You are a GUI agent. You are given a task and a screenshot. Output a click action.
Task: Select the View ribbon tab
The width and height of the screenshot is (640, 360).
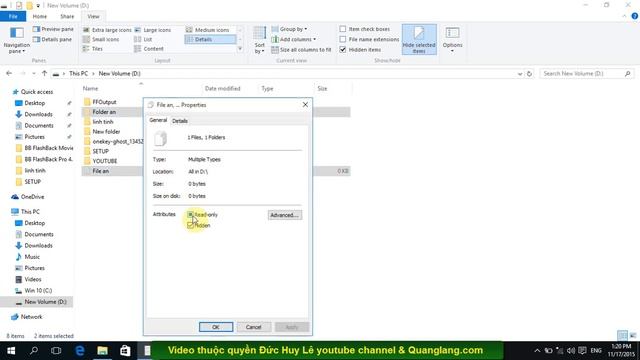[x=93, y=16]
